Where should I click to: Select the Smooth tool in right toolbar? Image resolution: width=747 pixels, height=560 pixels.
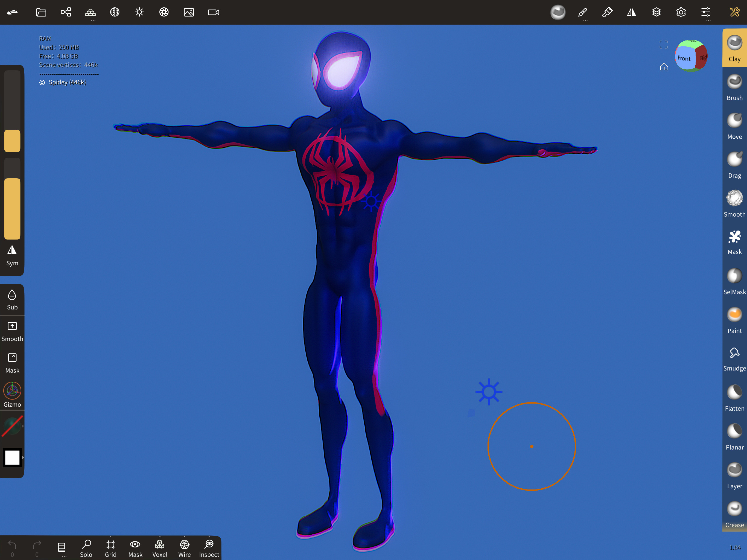click(x=734, y=204)
